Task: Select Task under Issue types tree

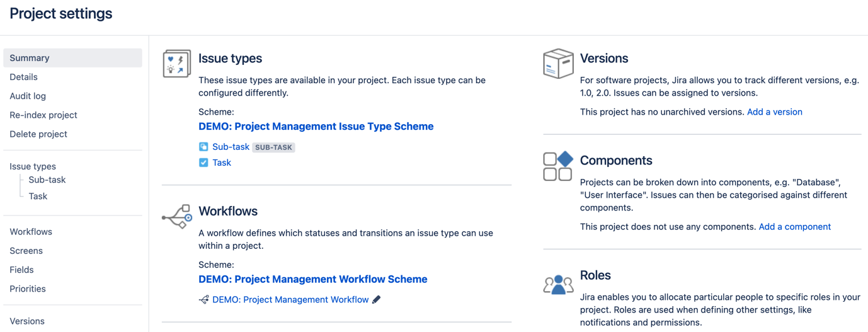Action: (x=38, y=196)
